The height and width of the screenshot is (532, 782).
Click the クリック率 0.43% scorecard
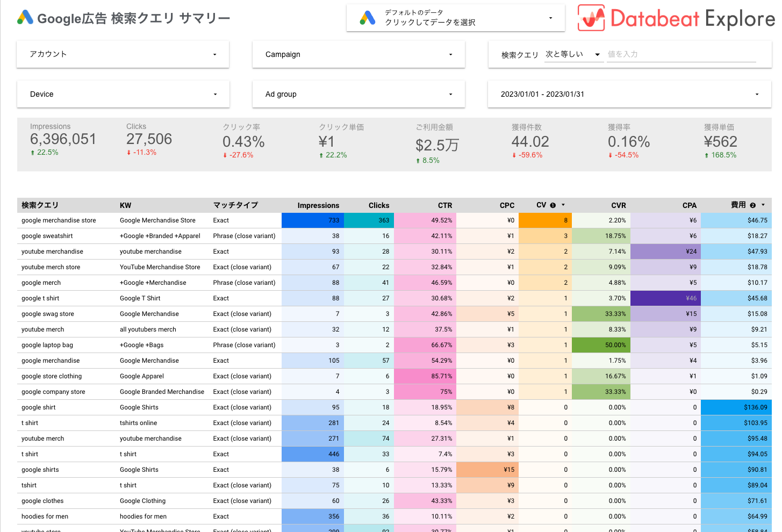coord(243,142)
